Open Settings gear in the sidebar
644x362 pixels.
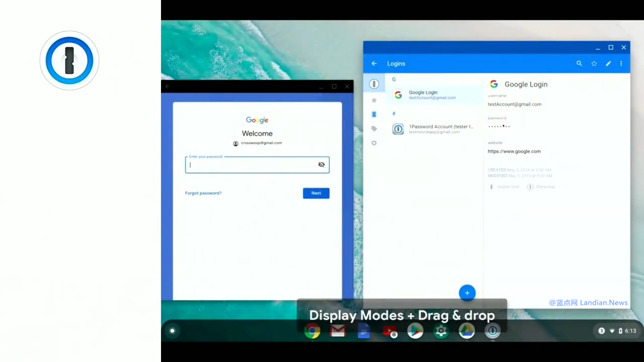374,143
